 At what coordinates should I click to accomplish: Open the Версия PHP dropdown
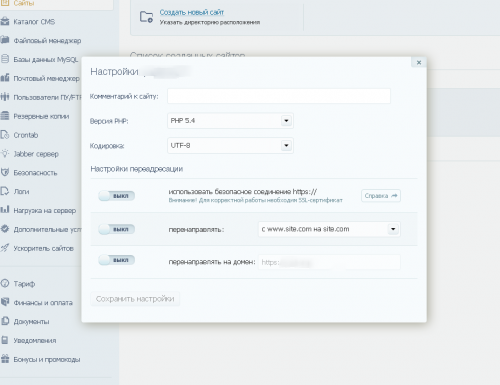pos(230,121)
